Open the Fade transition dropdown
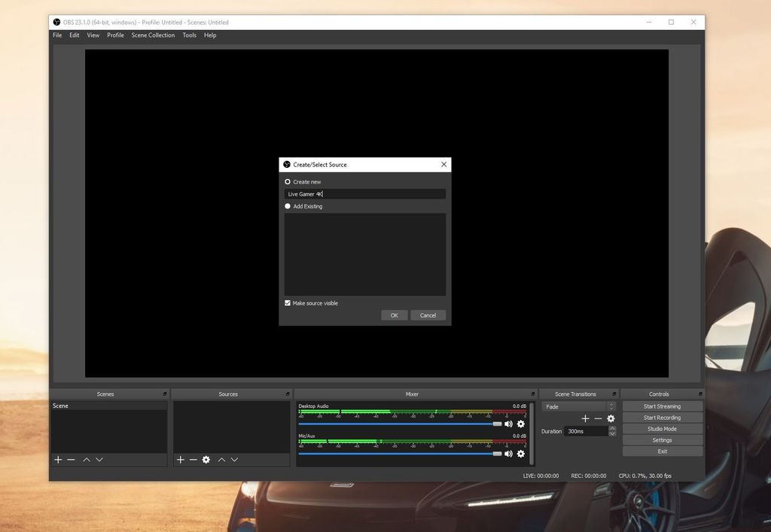Viewport: 771px width, 532px height. coord(578,406)
